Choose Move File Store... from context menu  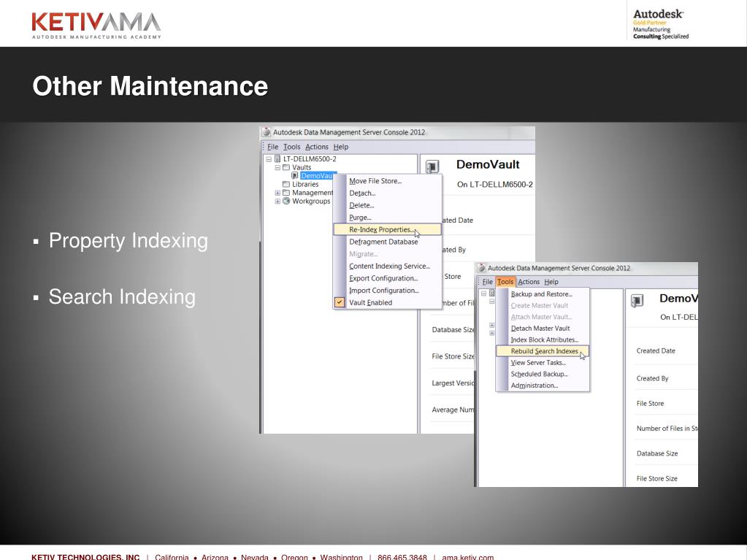[x=387, y=181]
